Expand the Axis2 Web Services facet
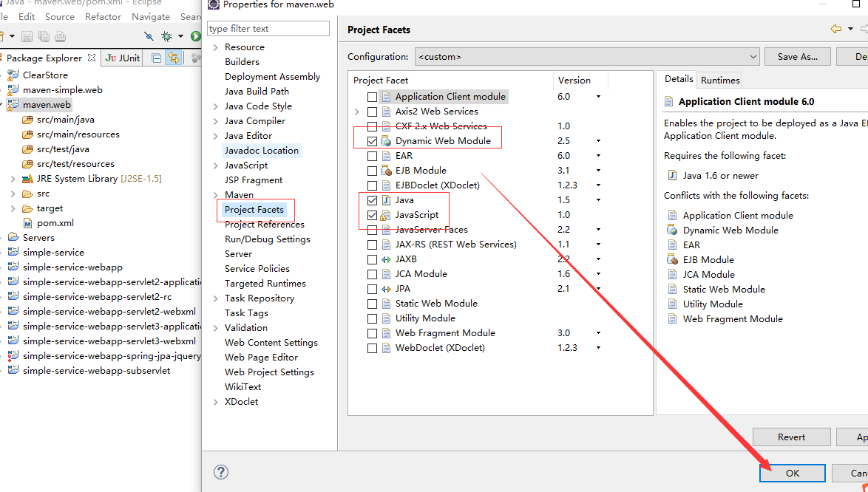This screenshot has height=492, width=868. point(357,112)
